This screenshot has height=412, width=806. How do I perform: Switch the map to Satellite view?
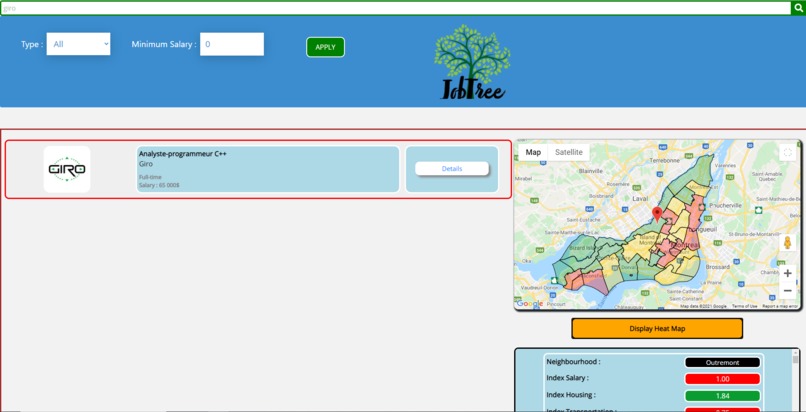click(x=569, y=152)
